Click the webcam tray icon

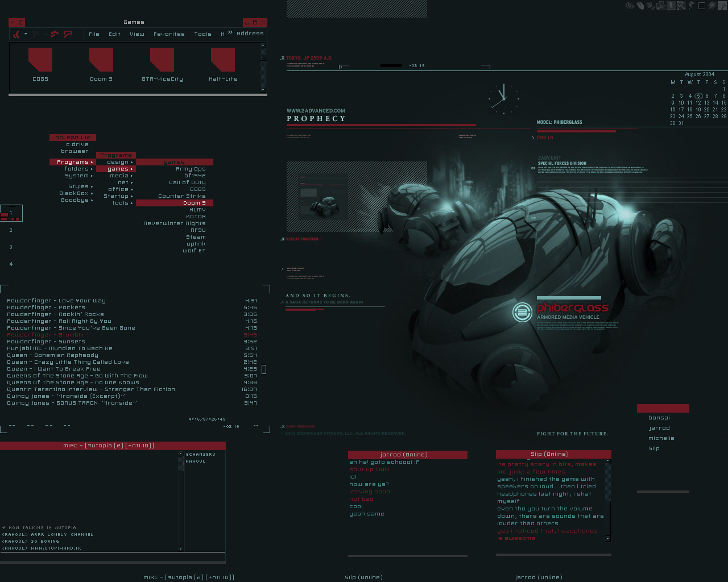(650, 6)
